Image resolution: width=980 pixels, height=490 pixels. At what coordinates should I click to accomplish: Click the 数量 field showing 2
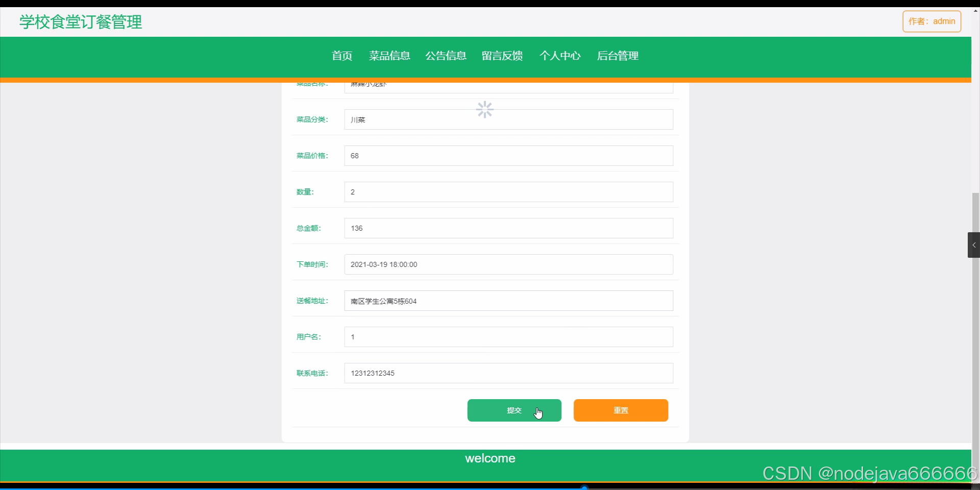click(508, 192)
